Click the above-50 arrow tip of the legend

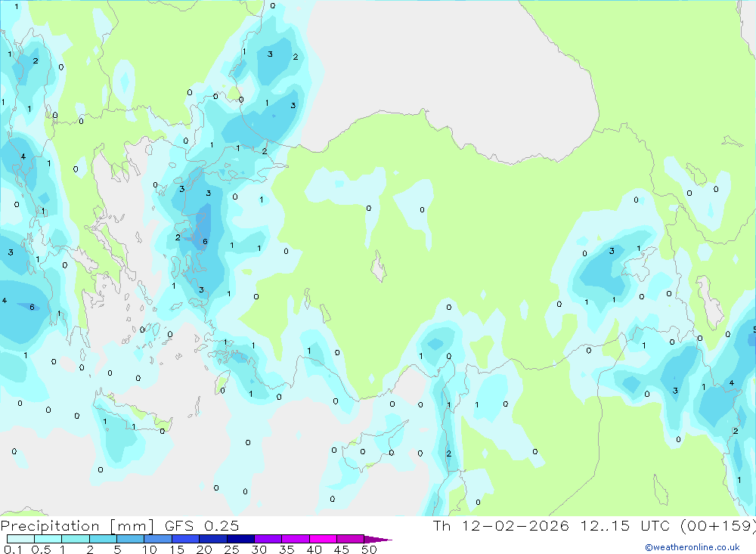tap(378, 540)
